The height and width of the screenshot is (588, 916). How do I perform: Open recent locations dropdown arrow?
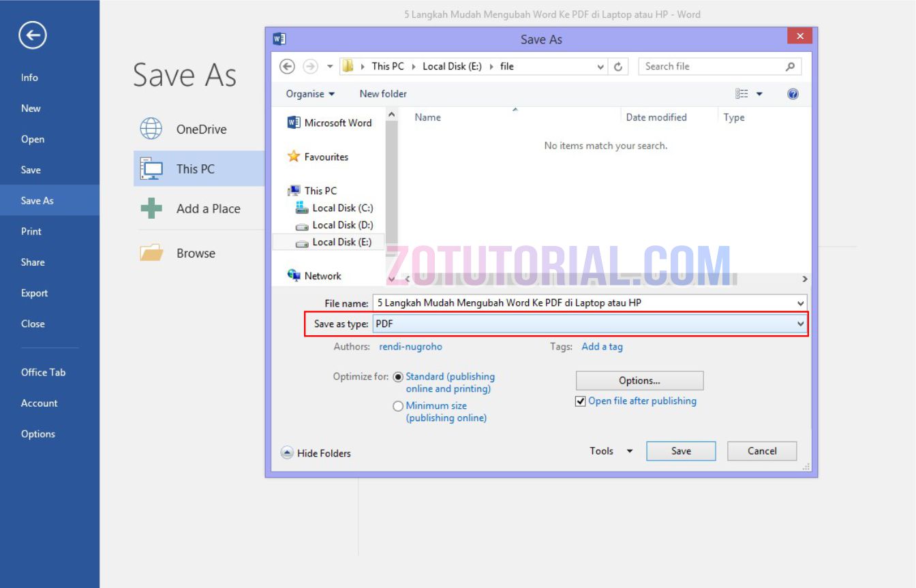[x=330, y=66]
